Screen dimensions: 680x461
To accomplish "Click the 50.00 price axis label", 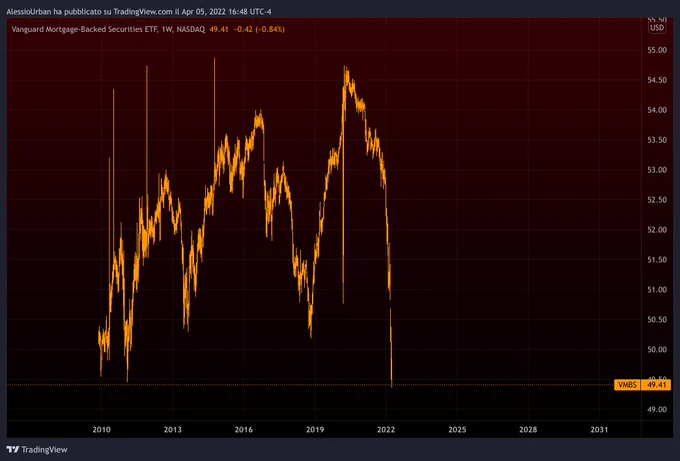I will coord(657,350).
